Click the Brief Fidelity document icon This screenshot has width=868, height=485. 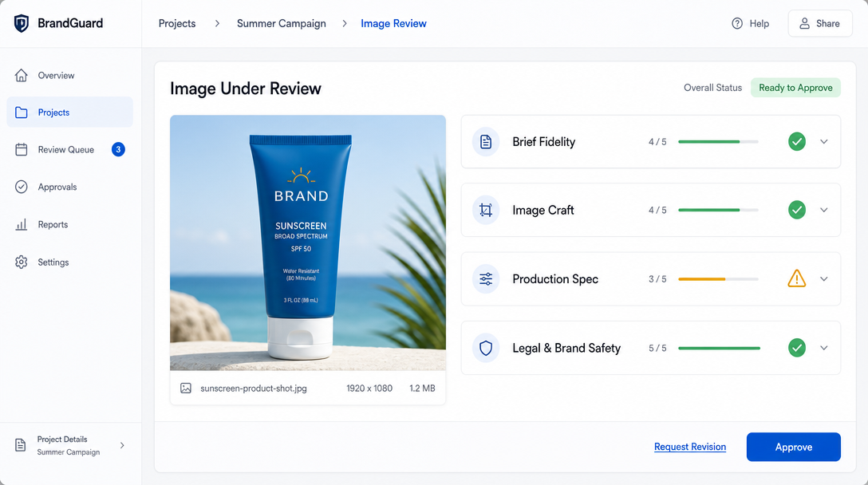[x=486, y=142]
